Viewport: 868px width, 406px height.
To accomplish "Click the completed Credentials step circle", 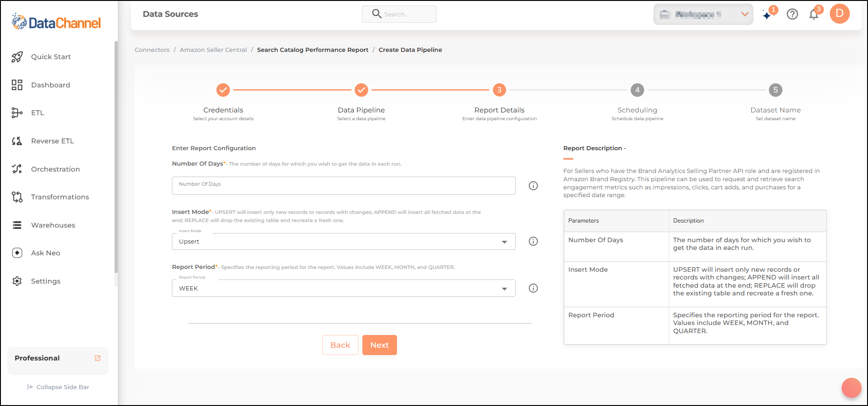I will click(x=223, y=90).
